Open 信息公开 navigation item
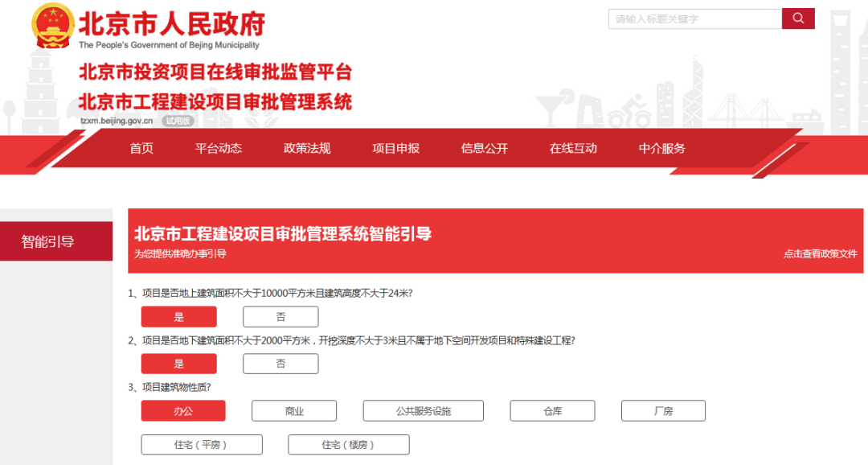The height and width of the screenshot is (465, 868). click(485, 148)
